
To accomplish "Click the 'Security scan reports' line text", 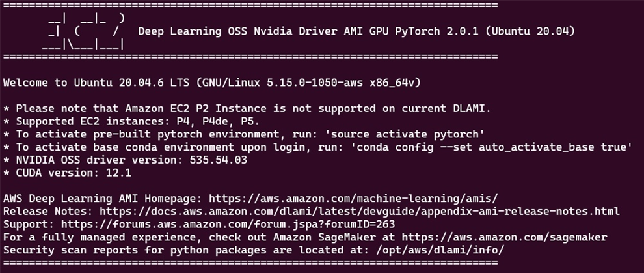I will click(254, 250).
